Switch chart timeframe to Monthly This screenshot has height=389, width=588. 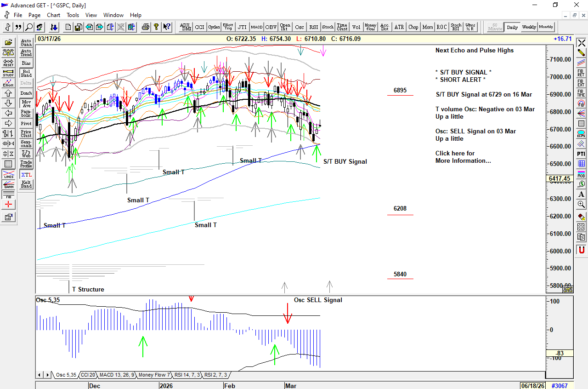tap(546, 27)
